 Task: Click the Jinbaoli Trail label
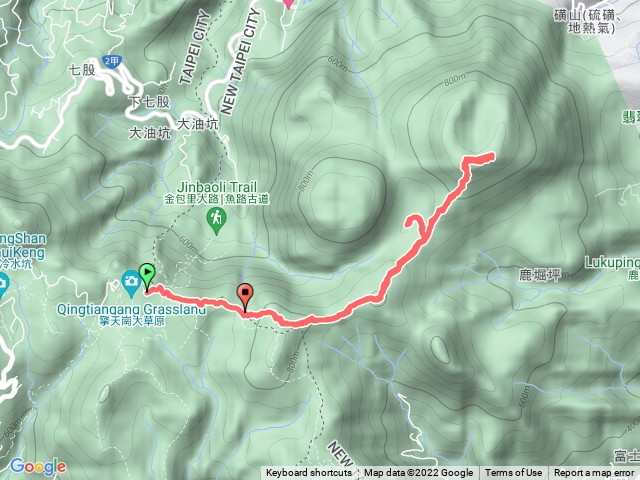(217, 187)
